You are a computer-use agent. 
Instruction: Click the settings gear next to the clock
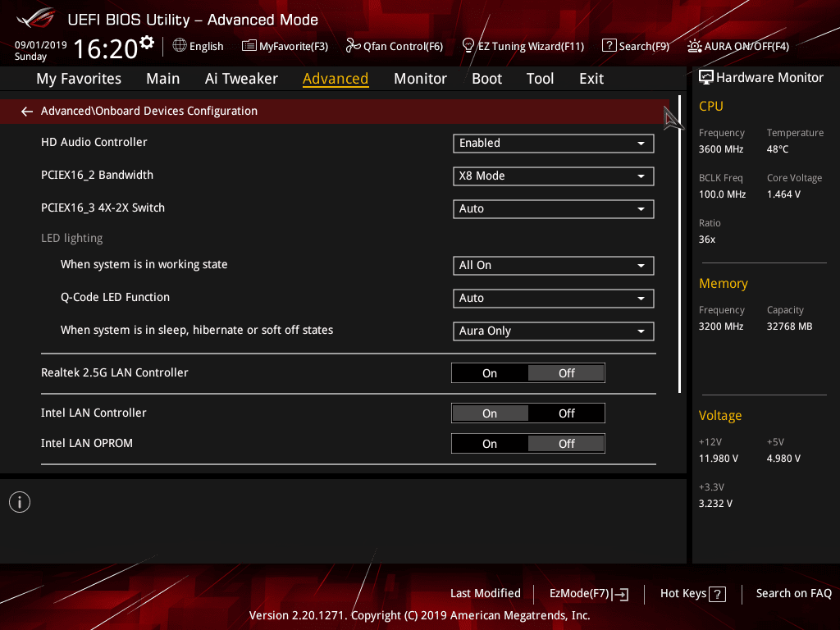[x=147, y=42]
